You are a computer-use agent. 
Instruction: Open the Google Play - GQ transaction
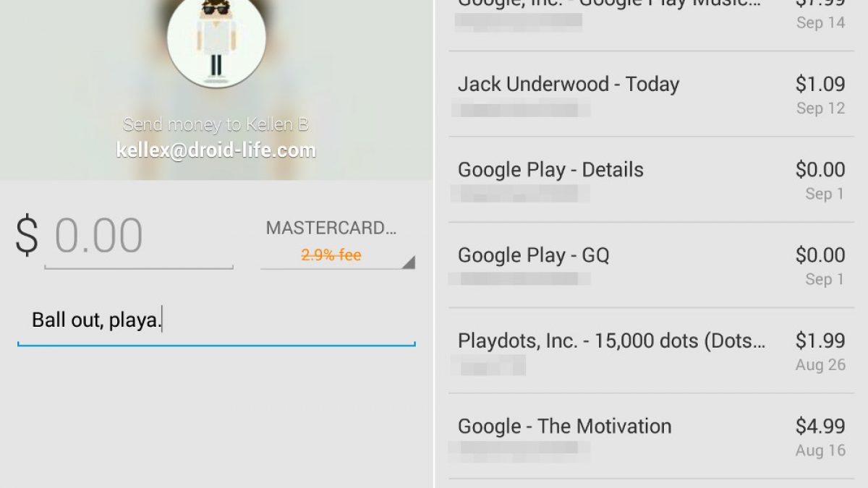click(651, 265)
